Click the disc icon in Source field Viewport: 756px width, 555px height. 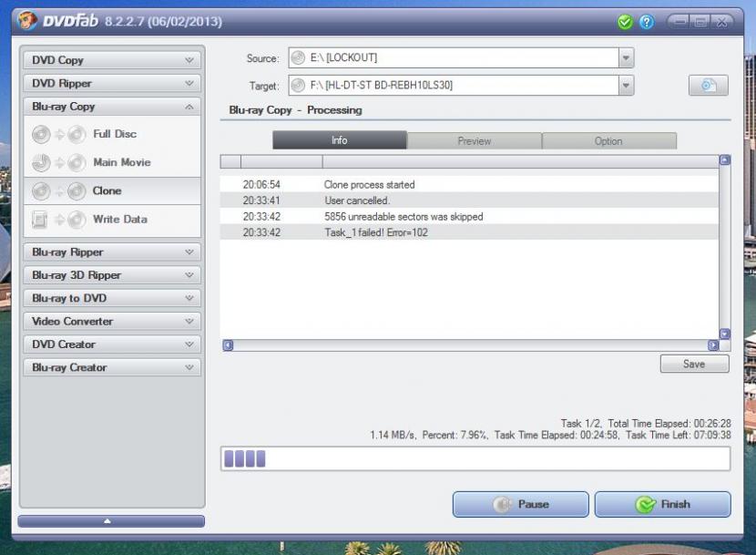(299, 58)
